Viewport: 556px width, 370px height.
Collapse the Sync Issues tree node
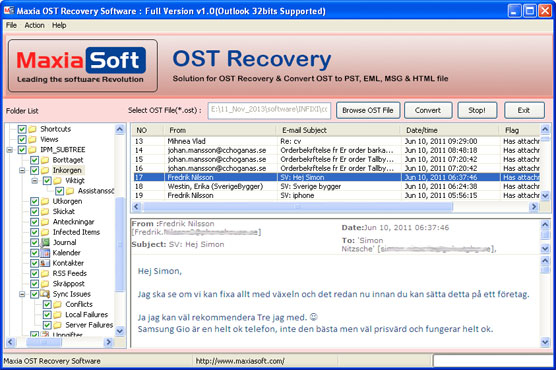coord(22,294)
